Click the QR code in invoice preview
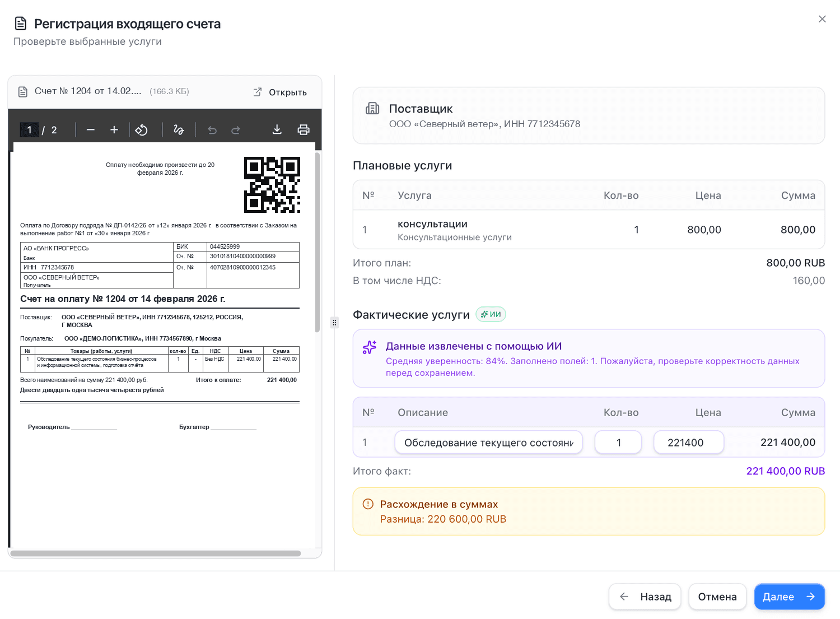The height and width of the screenshot is (619, 840). point(272,185)
